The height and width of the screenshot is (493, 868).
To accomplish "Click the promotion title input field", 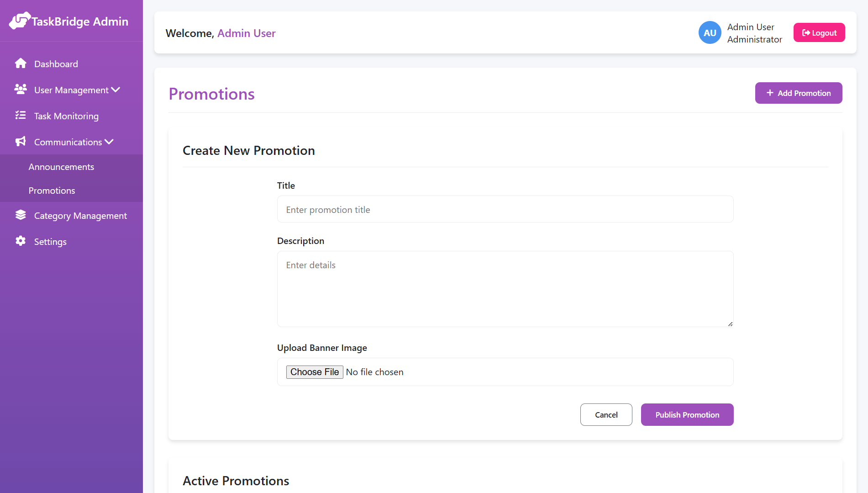I will tap(505, 209).
